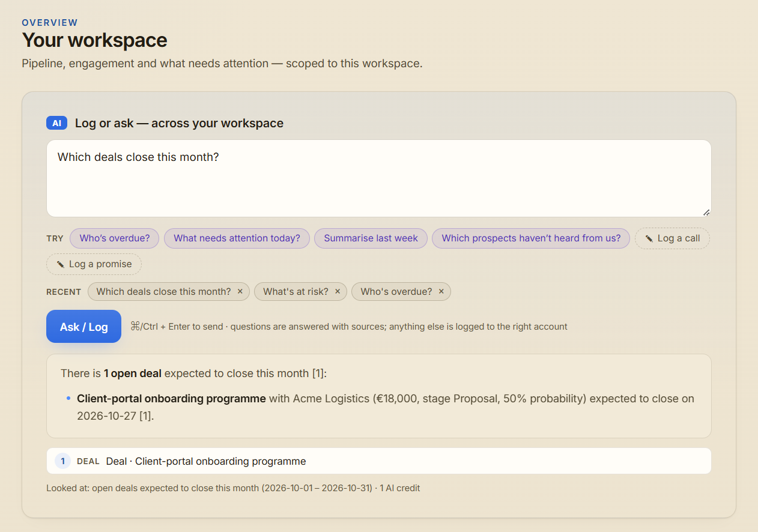Click the resize grip of the query box
The height and width of the screenshot is (532, 758).
pyautogui.click(x=706, y=212)
